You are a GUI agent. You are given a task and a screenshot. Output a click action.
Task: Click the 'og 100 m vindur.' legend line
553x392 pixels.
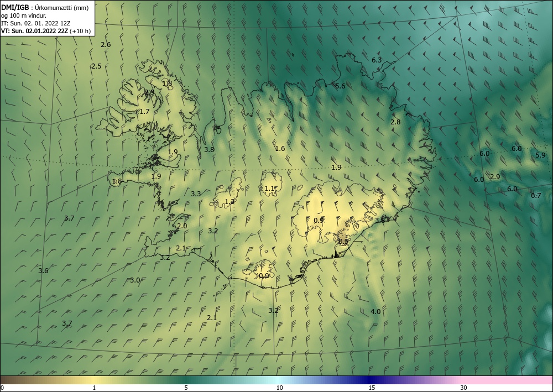point(24,15)
